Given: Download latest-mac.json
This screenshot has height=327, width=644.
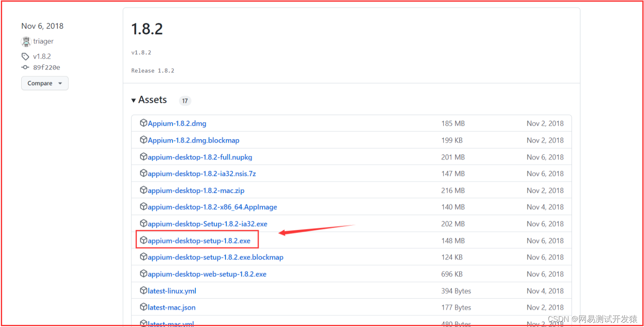Looking at the screenshot, I should [x=172, y=307].
